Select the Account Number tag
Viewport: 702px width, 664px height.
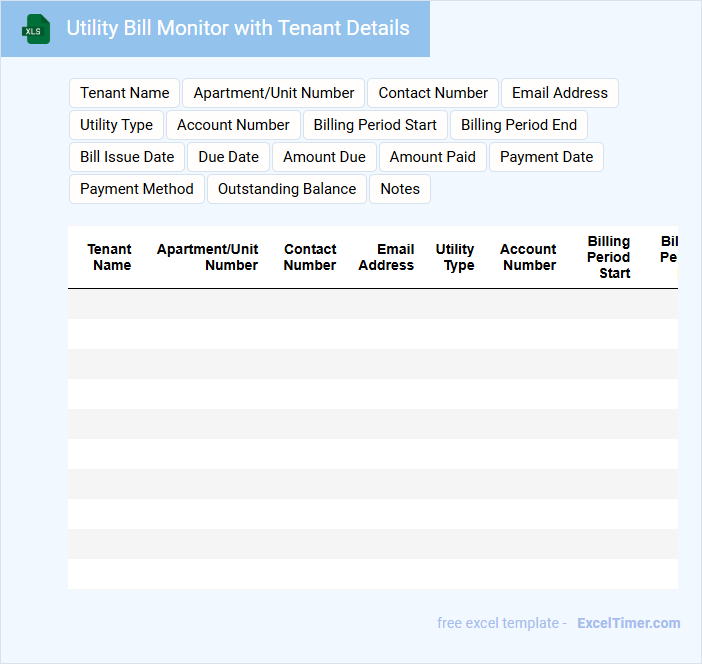(233, 125)
